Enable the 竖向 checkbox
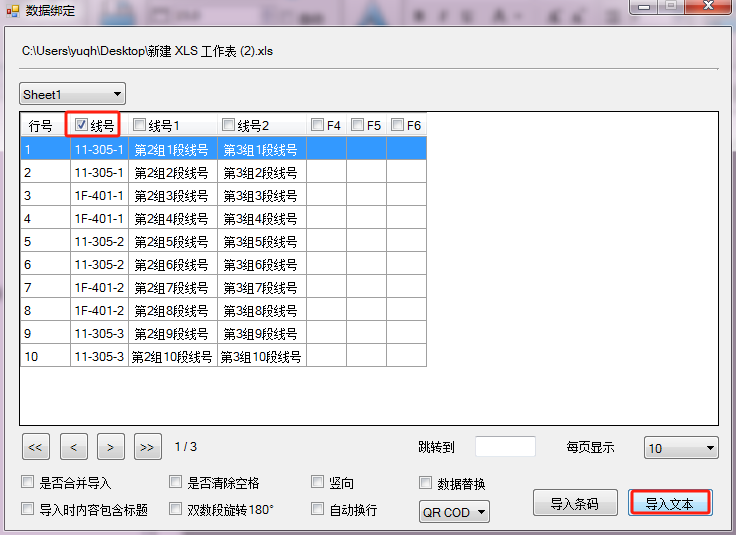Viewport: 736px width, 535px height. (317, 482)
